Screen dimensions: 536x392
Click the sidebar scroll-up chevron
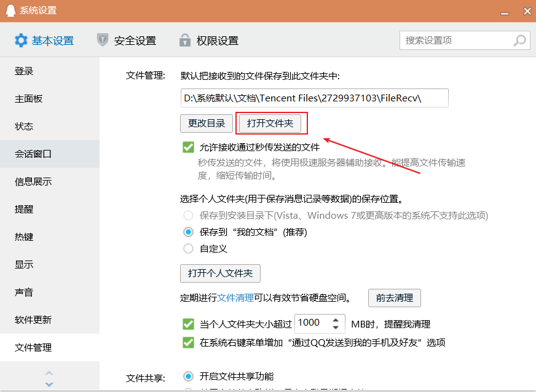tap(49, 373)
